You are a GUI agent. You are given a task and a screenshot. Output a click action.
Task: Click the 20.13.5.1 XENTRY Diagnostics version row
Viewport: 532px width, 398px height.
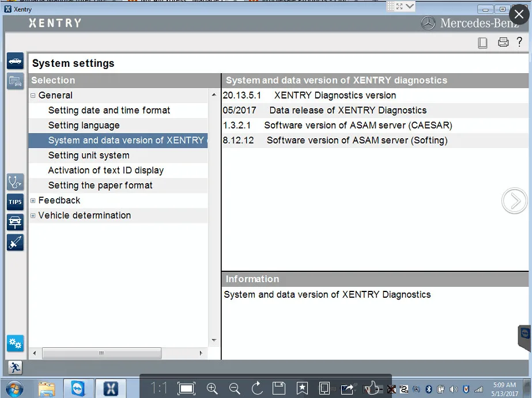(375, 95)
